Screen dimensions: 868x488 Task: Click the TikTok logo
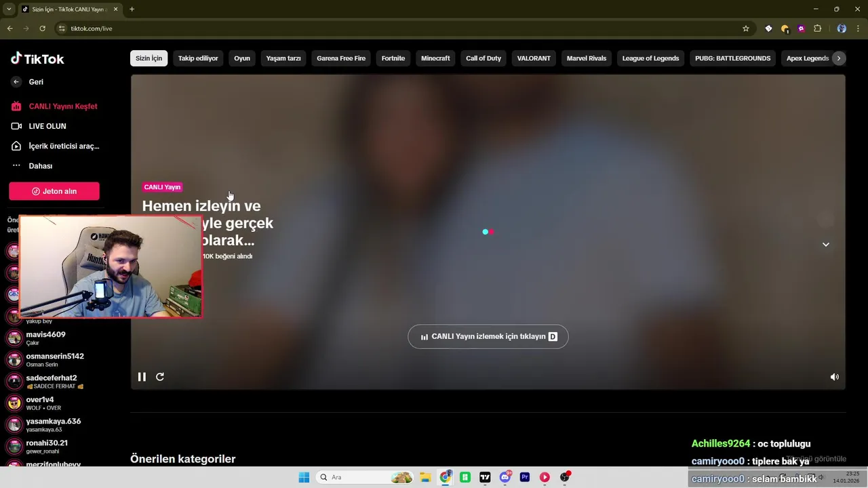[x=37, y=58]
